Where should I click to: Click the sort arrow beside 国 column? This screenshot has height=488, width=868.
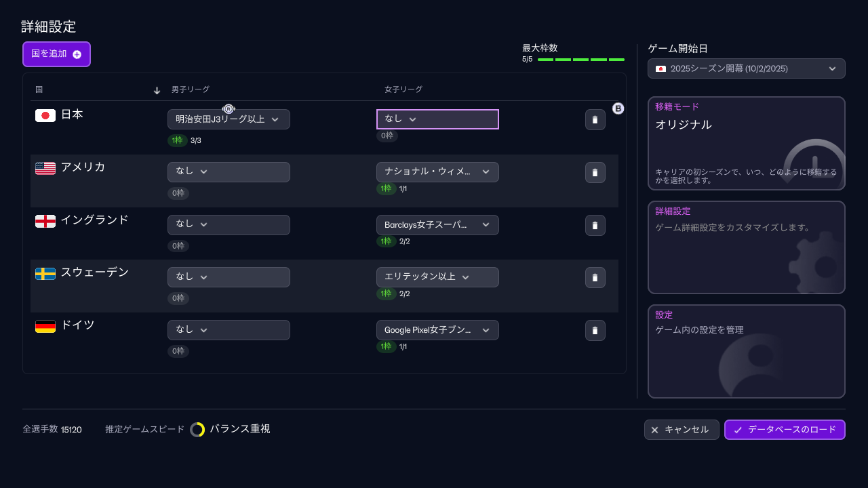coord(157,90)
